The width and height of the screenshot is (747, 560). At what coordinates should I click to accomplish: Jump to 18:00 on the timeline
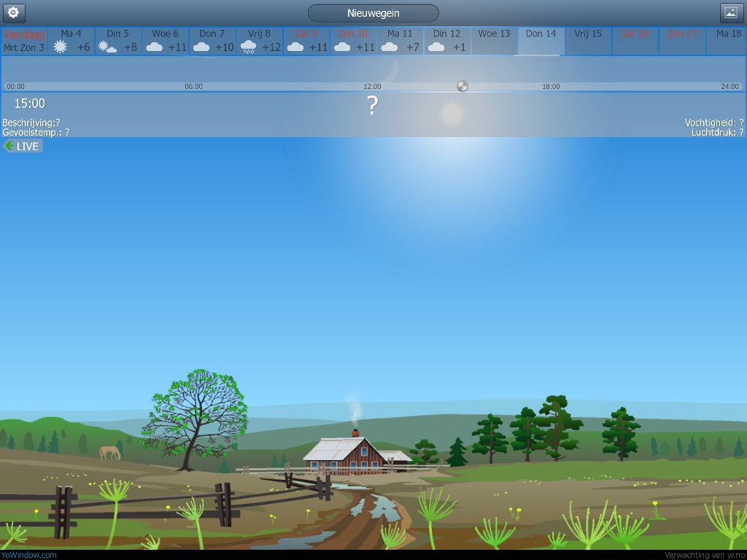pyautogui.click(x=551, y=86)
